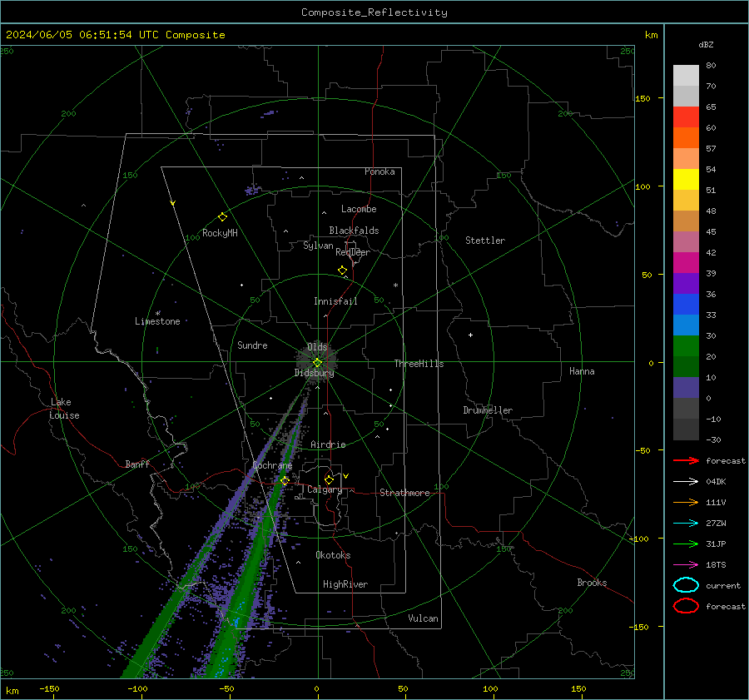This screenshot has width=749, height=700.
Task: Click the Blackfalds label
Action: tap(354, 231)
